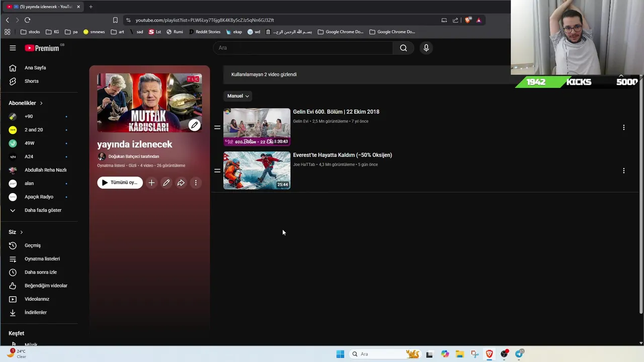The image size is (644, 362).
Task: Expand the Abonelikler section header
Action: (26, 103)
